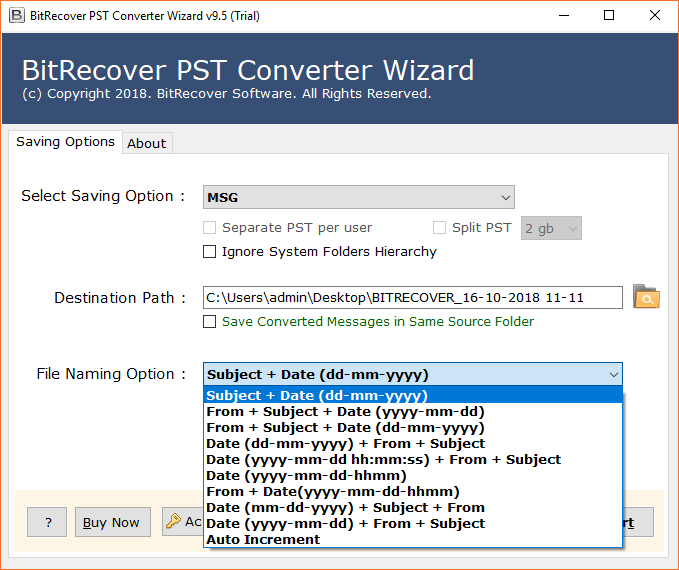Click the ? help button
The width and height of the screenshot is (679, 570).
point(47,522)
